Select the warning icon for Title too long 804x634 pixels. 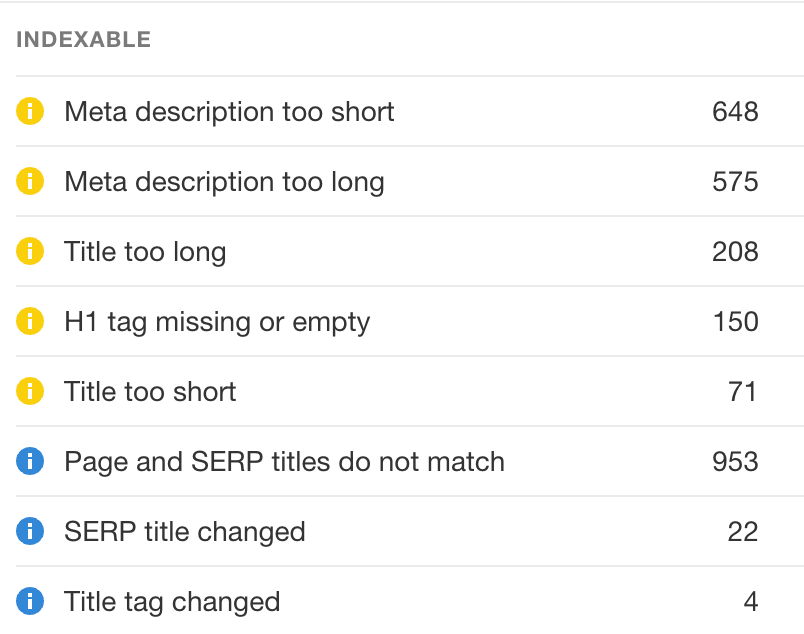30,252
